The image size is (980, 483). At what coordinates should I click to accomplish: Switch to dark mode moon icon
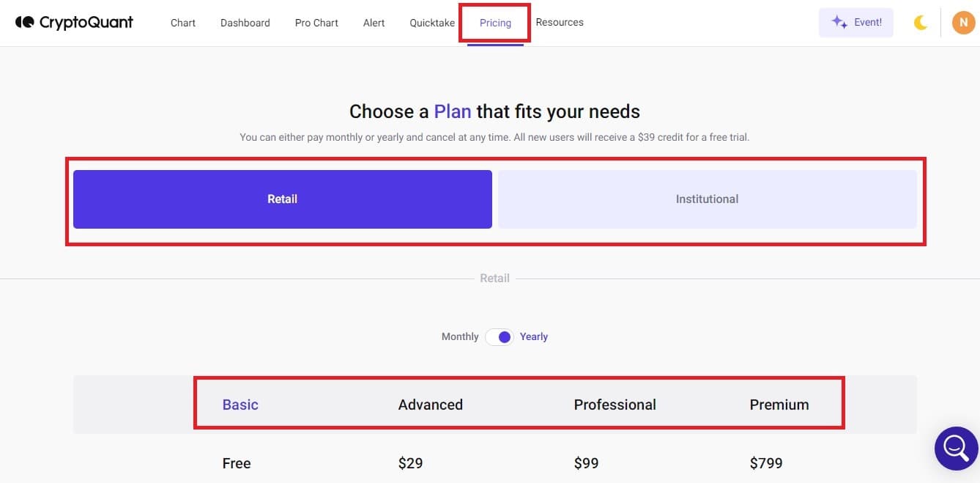921,23
